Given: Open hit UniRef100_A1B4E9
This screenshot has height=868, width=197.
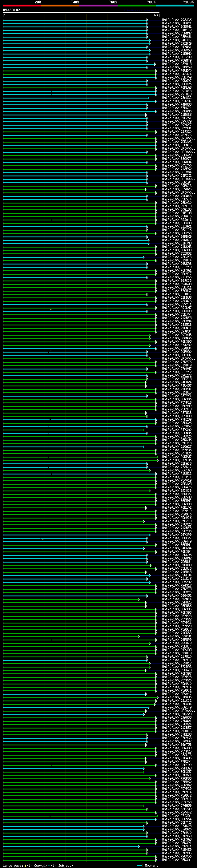Looking at the screenshot, I should pos(177,850).
